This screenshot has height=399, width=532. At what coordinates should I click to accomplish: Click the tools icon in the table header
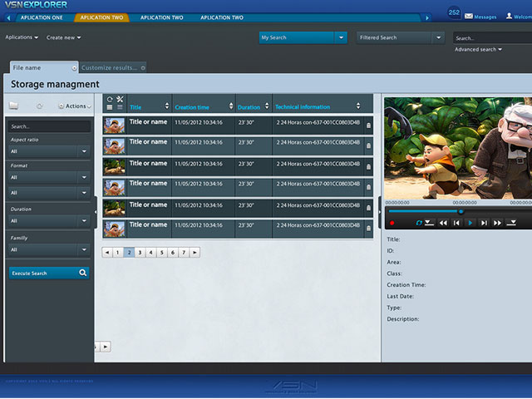[120, 99]
